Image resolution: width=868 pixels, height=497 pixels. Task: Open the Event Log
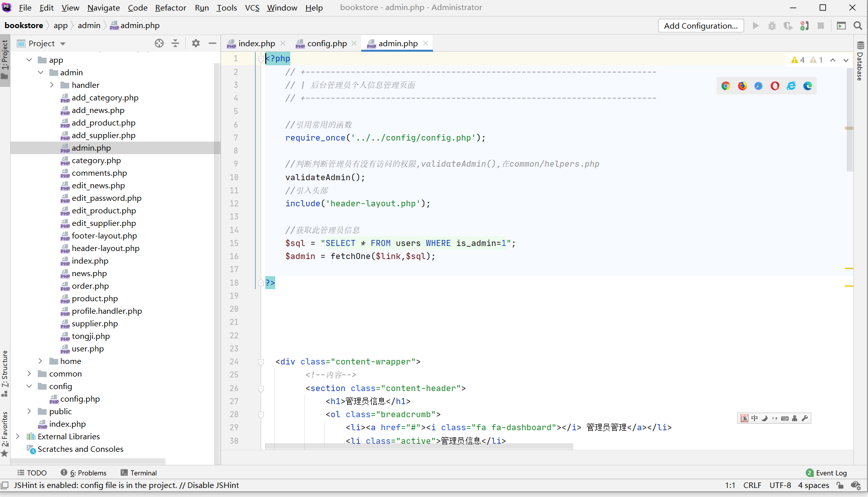tap(826, 473)
